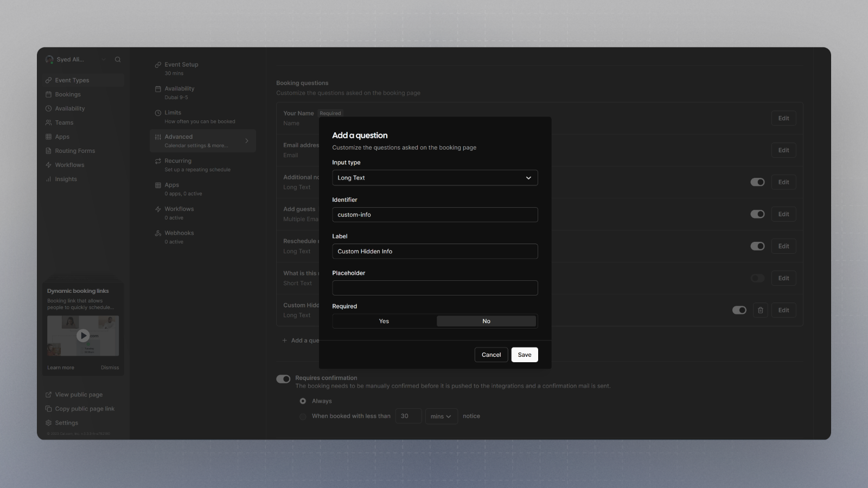The height and width of the screenshot is (488, 868).
Task: Click the Settings gear icon
Action: coord(48,423)
